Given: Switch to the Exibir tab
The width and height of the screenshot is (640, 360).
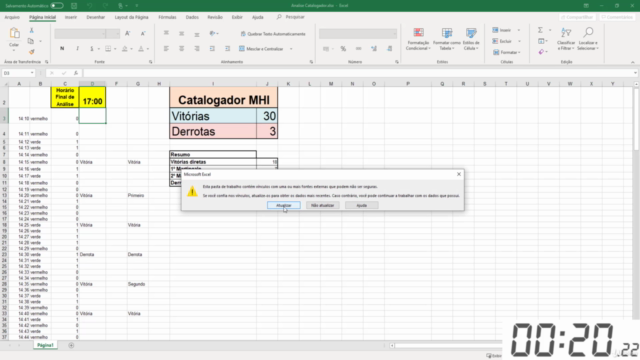Looking at the screenshot, I should coord(237,17).
